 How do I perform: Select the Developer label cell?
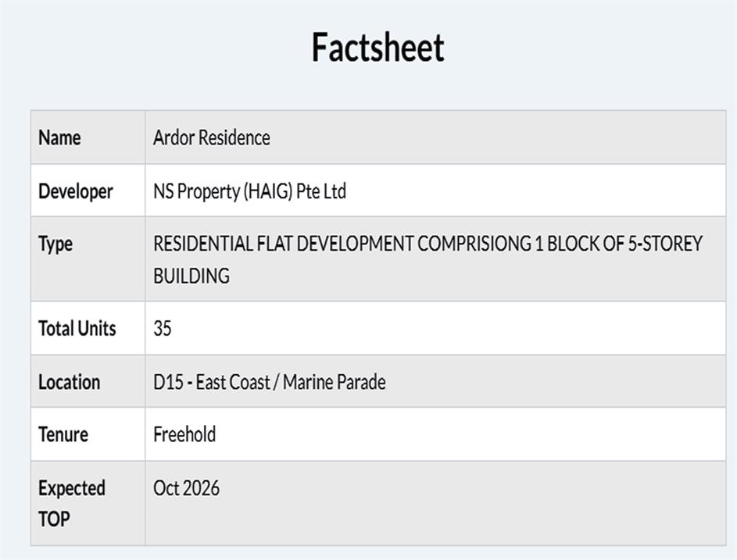point(76,191)
